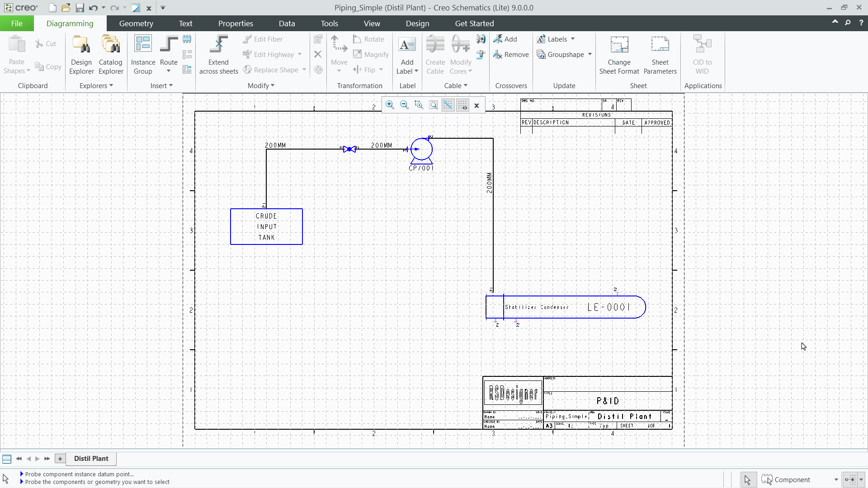The image size is (868, 488).
Task: Switch to the Tools tab
Action: [x=329, y=23]
